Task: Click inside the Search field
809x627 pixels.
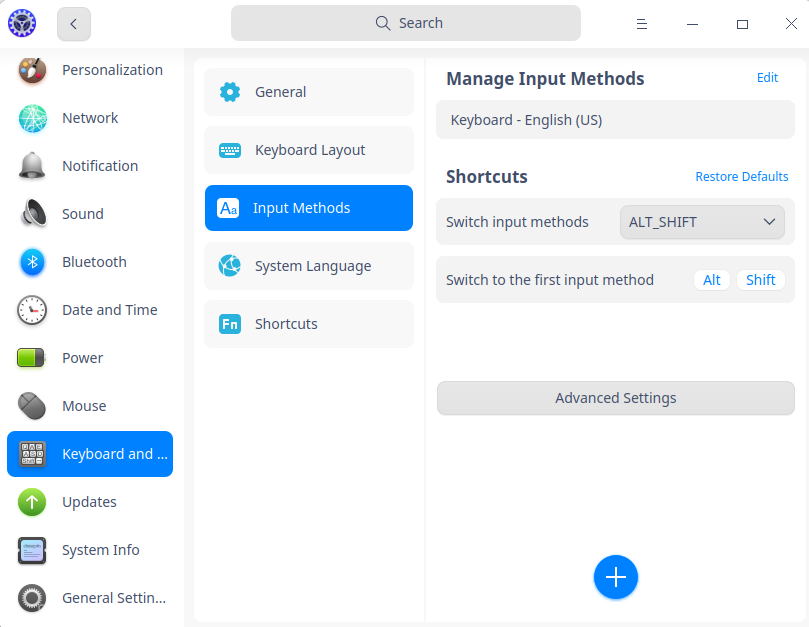Action: [x=406, y=22]
